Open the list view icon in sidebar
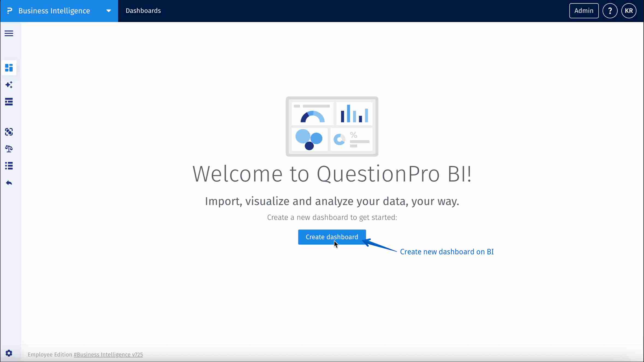The image size is (644, 362). 9,166
